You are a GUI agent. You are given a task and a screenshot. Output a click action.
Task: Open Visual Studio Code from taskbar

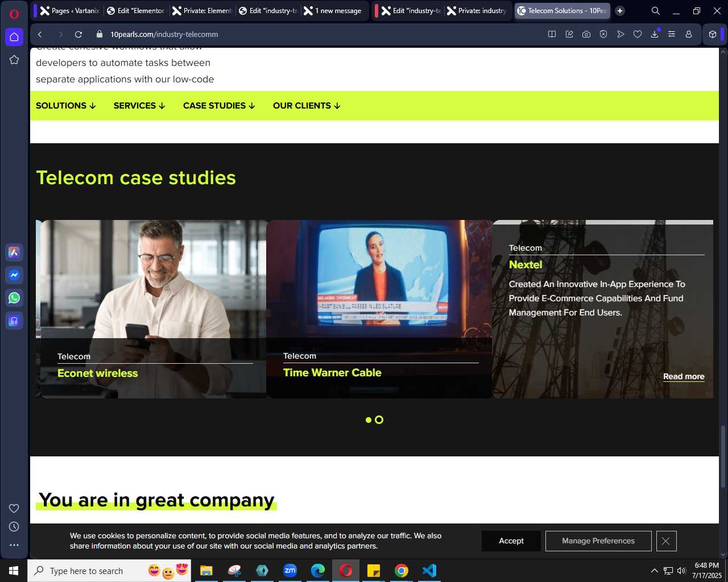(x=429, y=571)
